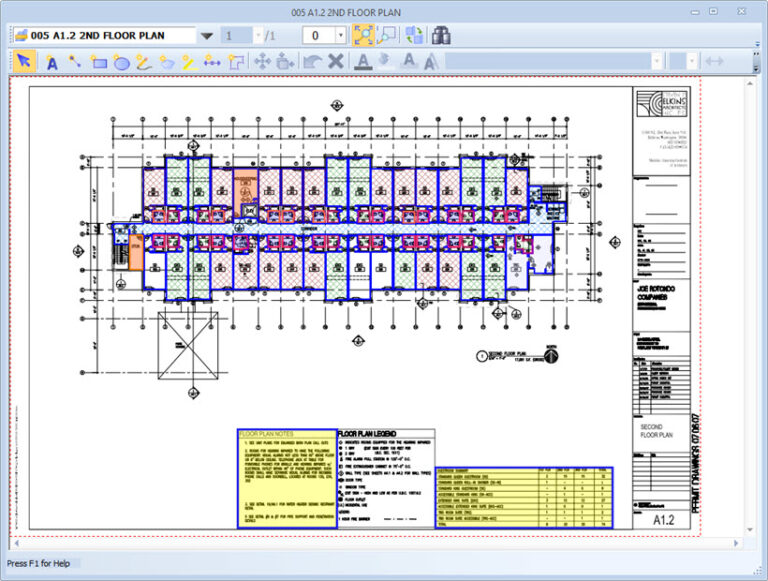This screenshot has width=768, height=581.
Task: Click the yellow Floor Plan Notes box
Action: click(x=288, y=479)
